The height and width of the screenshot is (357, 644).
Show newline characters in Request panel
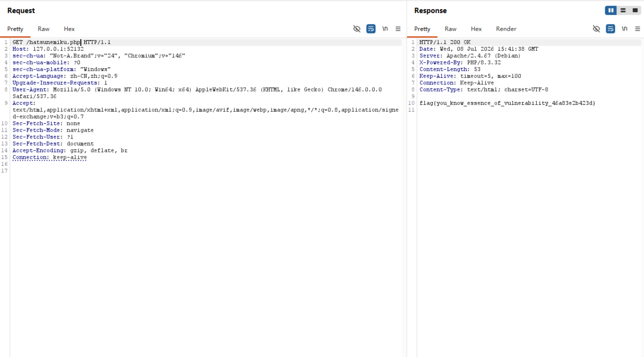tap(385, 29)
